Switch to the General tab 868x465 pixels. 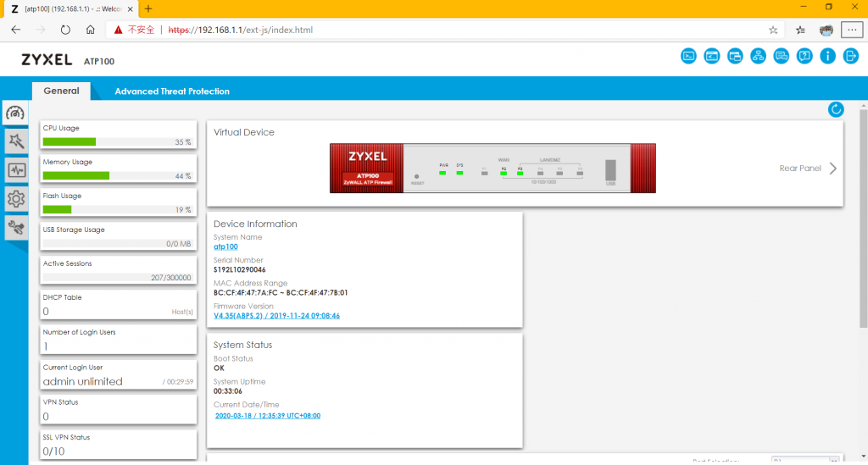pos(61,91)
